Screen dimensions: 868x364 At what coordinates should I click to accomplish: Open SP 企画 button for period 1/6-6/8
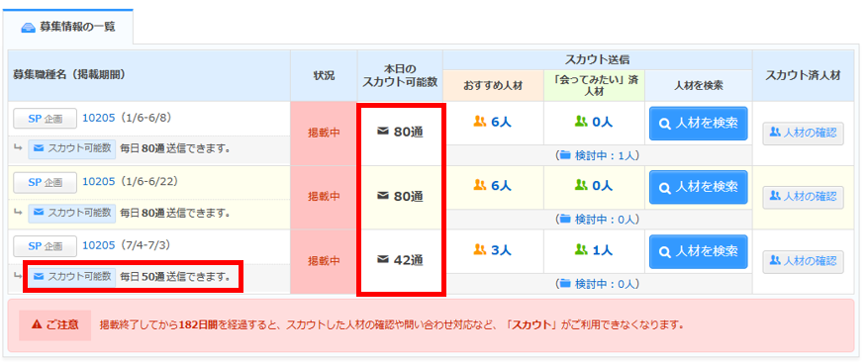click(x=45, y=119)
